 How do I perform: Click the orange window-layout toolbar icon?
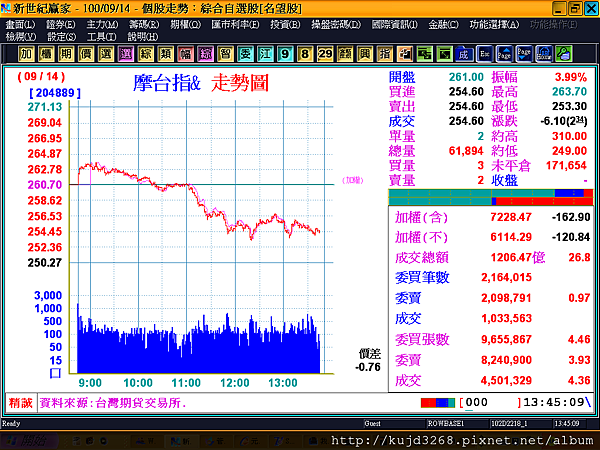point(404,54)
